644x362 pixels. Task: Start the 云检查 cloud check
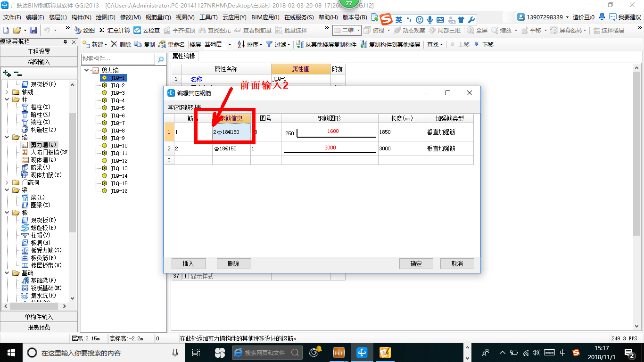click(x=147, y=30)
